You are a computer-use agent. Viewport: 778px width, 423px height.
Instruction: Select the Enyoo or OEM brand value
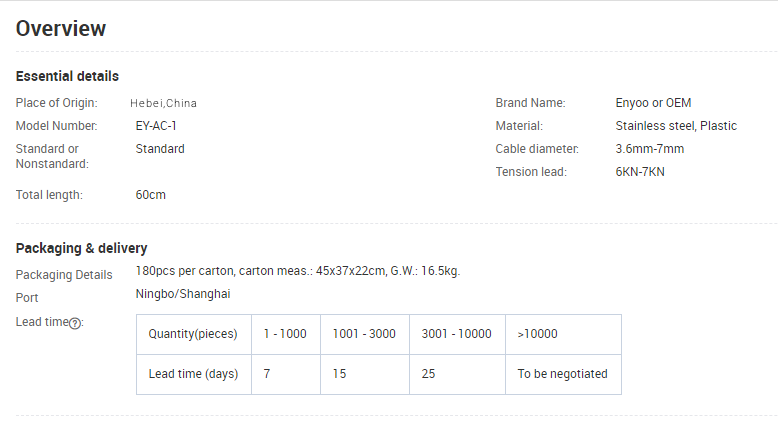[x=653, y=103]
